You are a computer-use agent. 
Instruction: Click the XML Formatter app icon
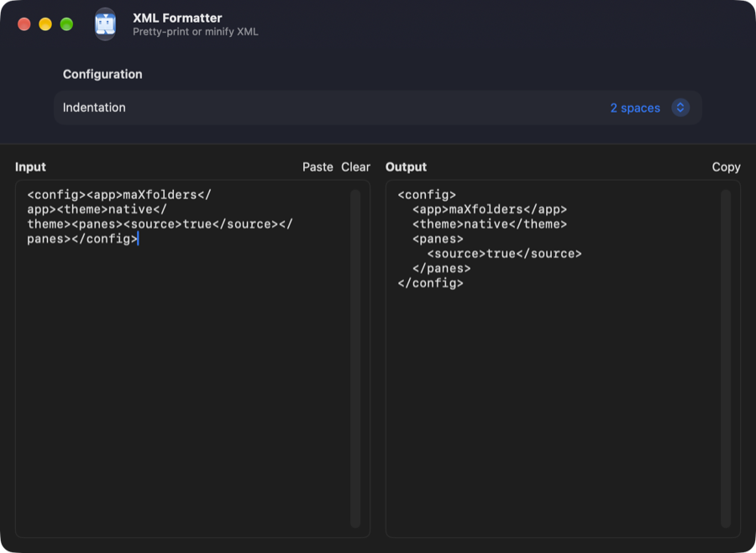tap(105, 24)
